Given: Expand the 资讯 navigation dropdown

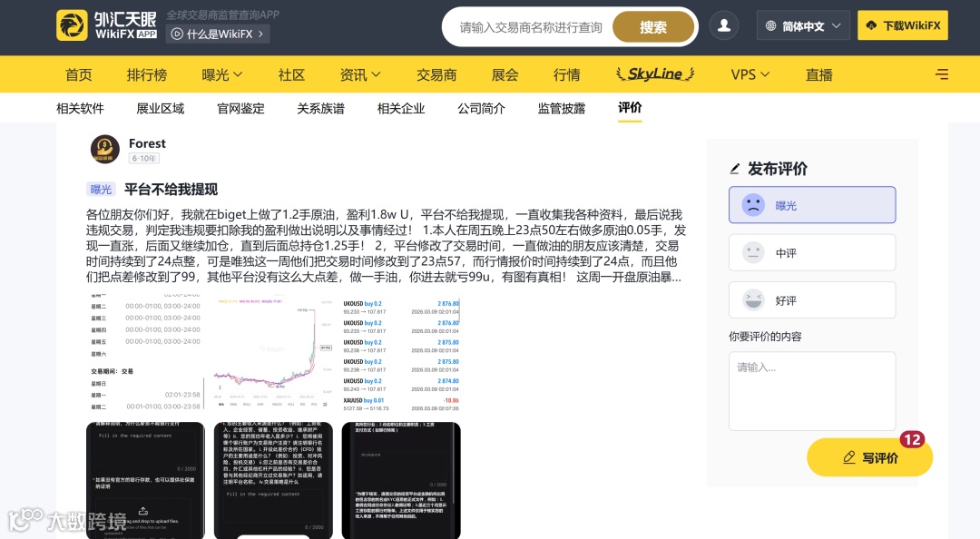Looking at the screenshot, I should click(360, 74).
